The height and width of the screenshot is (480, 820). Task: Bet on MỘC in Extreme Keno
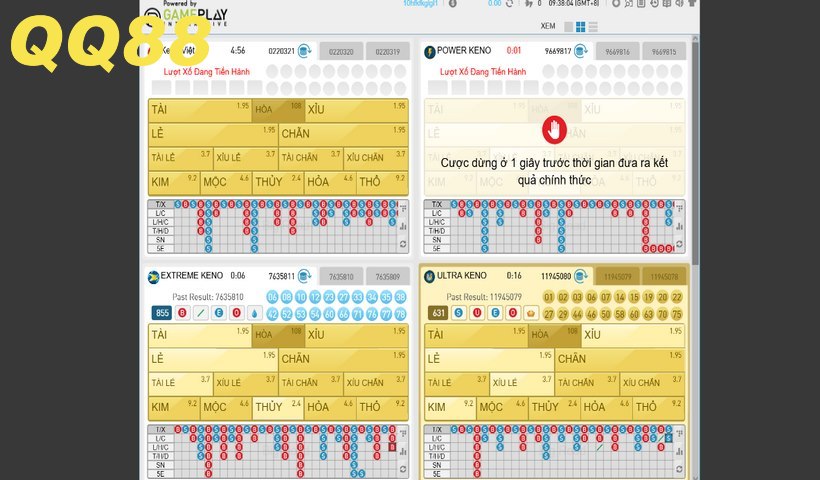tap(226, 407)
